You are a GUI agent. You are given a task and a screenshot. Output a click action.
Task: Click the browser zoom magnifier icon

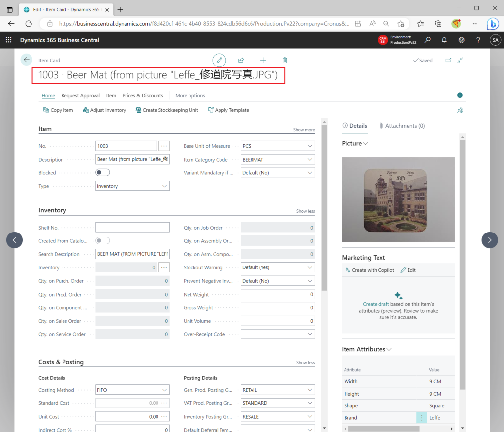tap(386, 24)
